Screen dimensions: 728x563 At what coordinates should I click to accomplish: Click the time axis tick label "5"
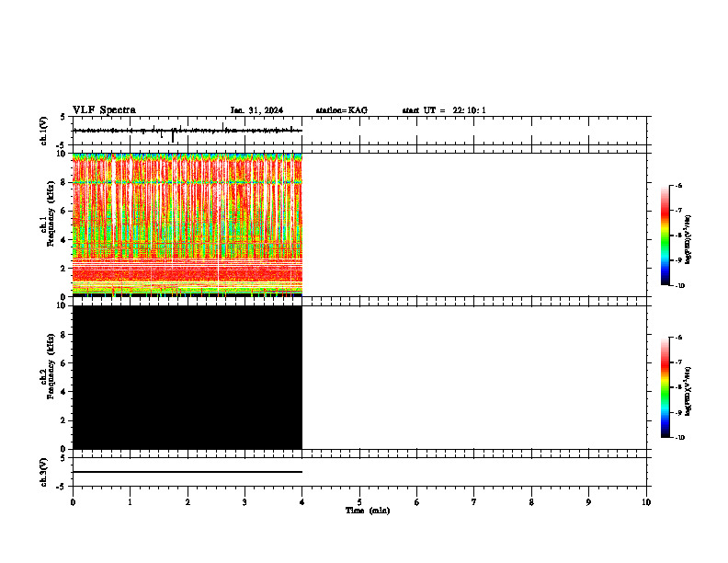point(359,502)
